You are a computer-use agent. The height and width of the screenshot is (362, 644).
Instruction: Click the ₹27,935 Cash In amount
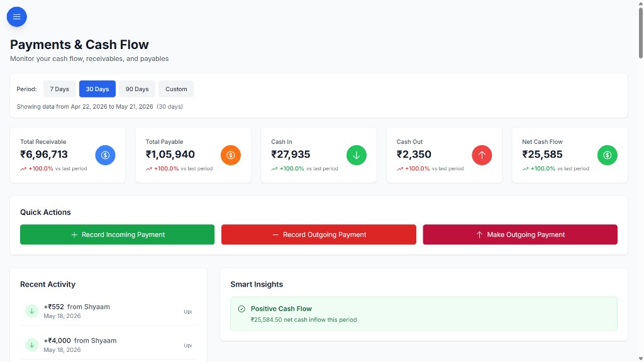pos(291,155)
